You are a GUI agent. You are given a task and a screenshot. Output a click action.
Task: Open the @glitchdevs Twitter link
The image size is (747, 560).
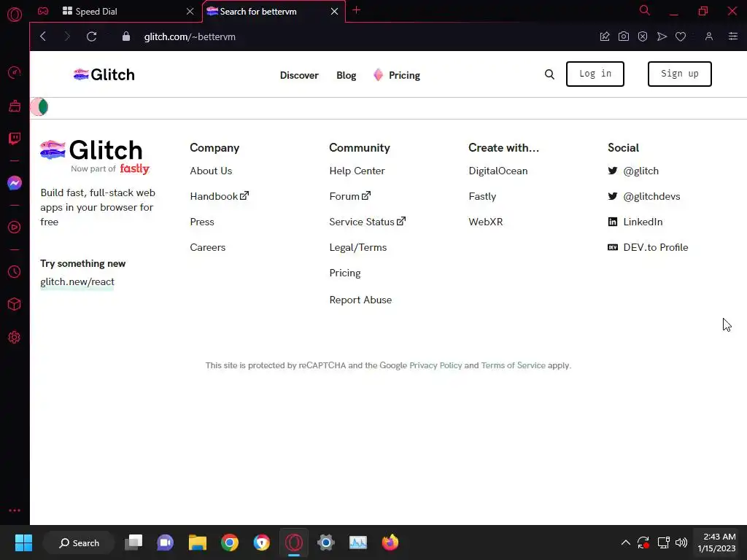(643, 196)
